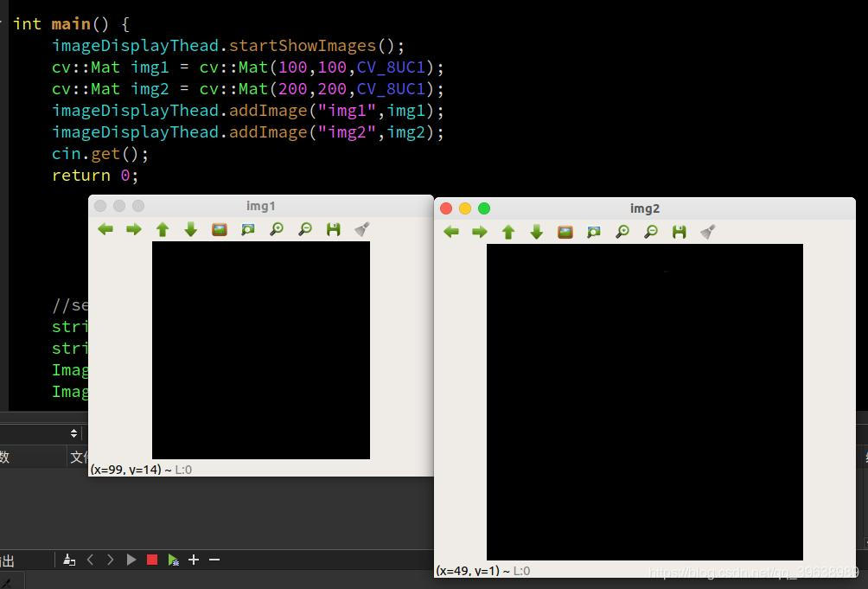Click the "main" function name in code
This screenshot has width=868, height=589.
[71, 24]
